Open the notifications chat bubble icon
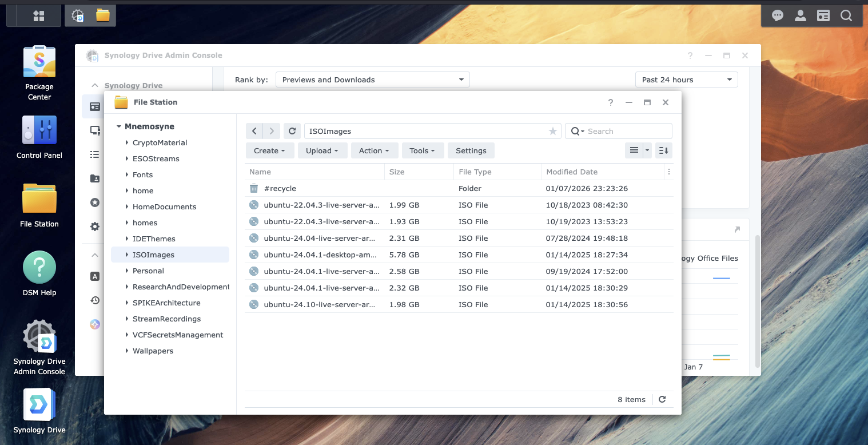This screenshot has height=445, width=868. pyautogui.click(x=778, y=16)
